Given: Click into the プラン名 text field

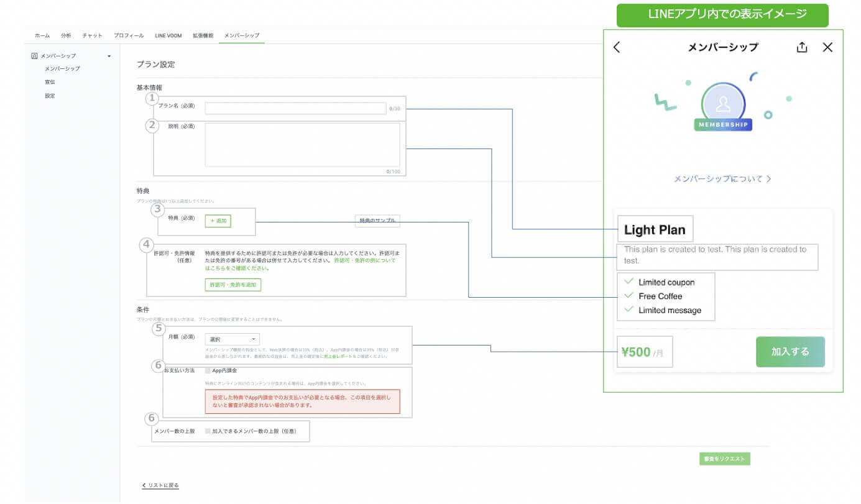Looking at the screenshot, I should (295, 109).
